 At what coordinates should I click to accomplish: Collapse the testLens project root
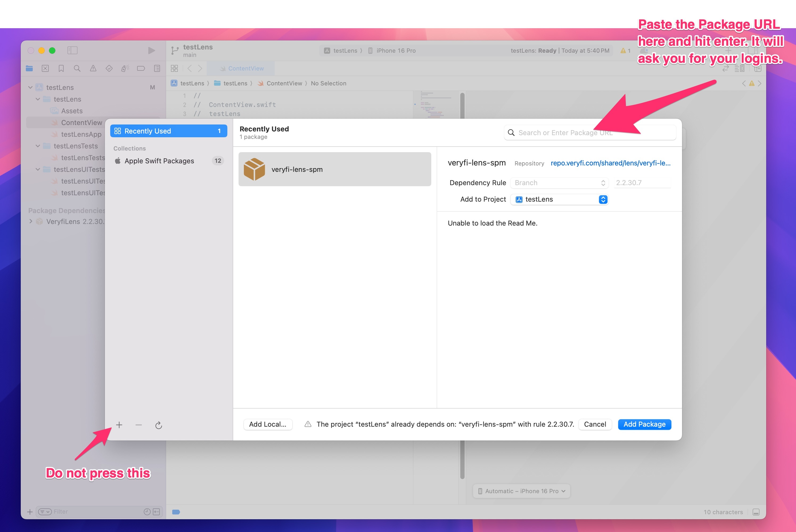(30, 88)
